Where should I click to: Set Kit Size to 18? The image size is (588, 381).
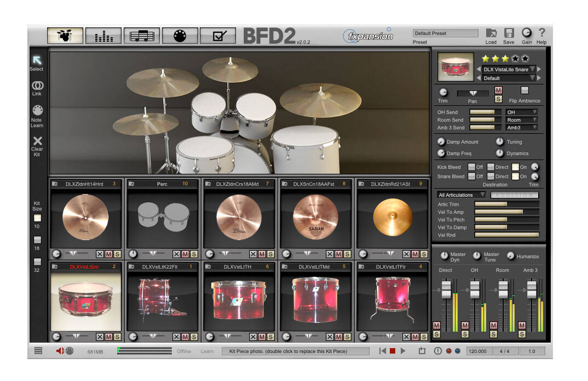37,240
